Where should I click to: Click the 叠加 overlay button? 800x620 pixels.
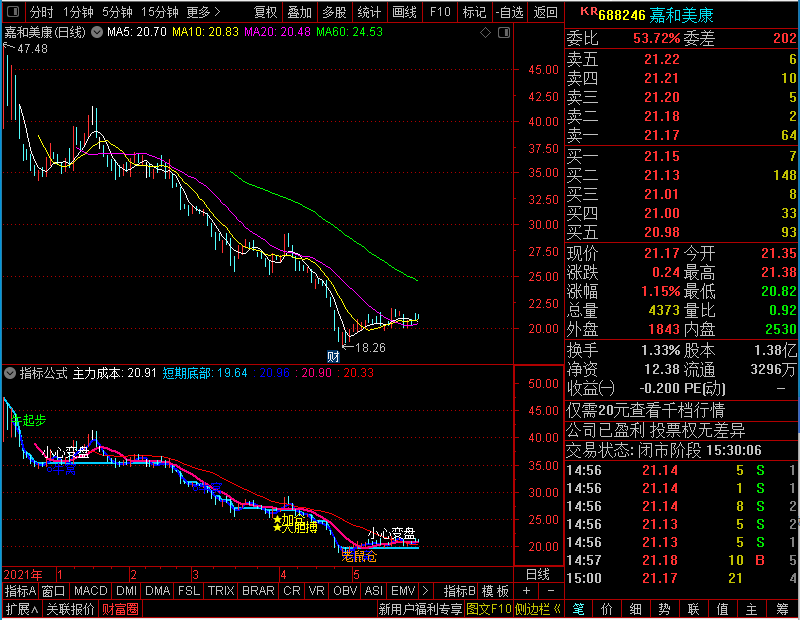pyautogui.click(x=299, y=12)
